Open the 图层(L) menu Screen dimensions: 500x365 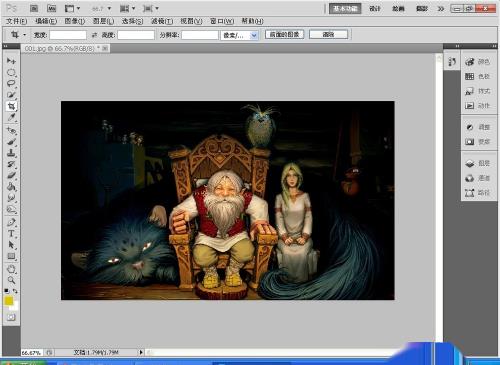click(103, 21)
